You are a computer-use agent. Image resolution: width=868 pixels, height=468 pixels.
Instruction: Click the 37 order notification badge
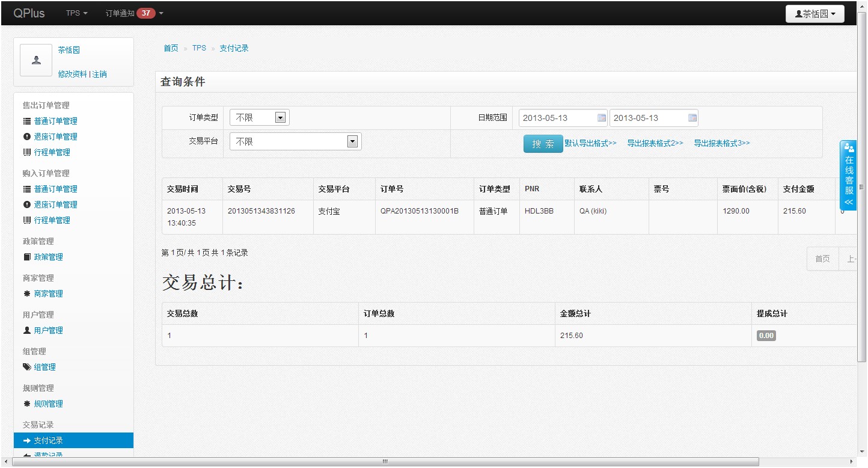[x=145, y=13]
